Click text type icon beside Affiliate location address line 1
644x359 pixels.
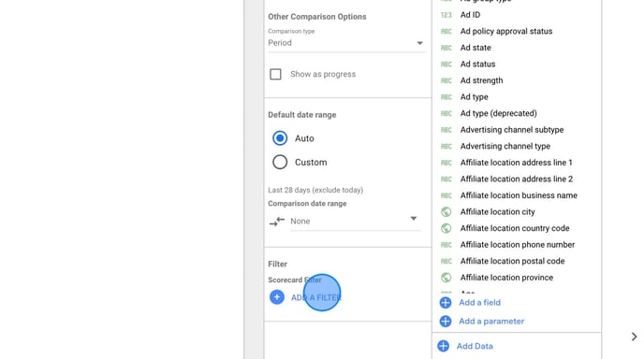coord(446,163)
